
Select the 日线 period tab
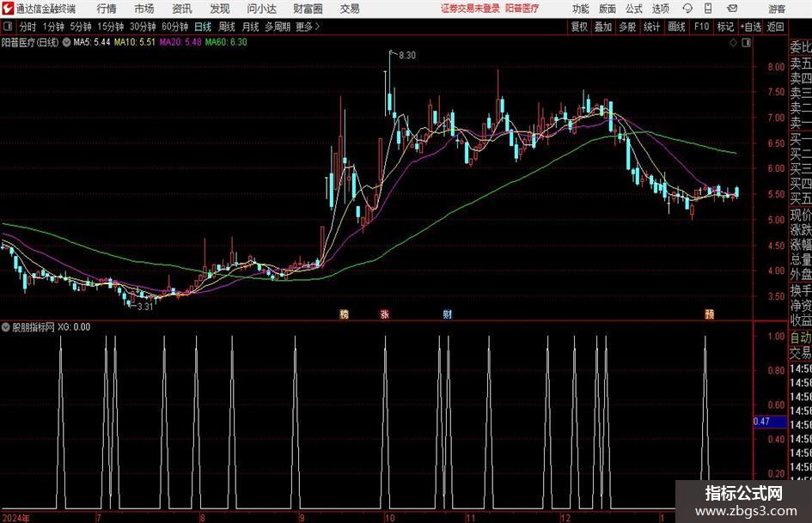point(203,27)
